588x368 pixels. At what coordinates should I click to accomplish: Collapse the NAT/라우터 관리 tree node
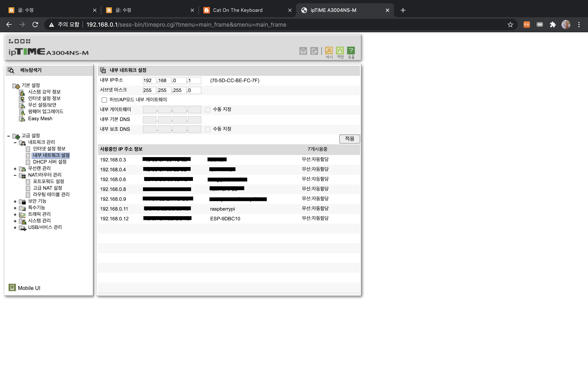click(x=15, y=175)
